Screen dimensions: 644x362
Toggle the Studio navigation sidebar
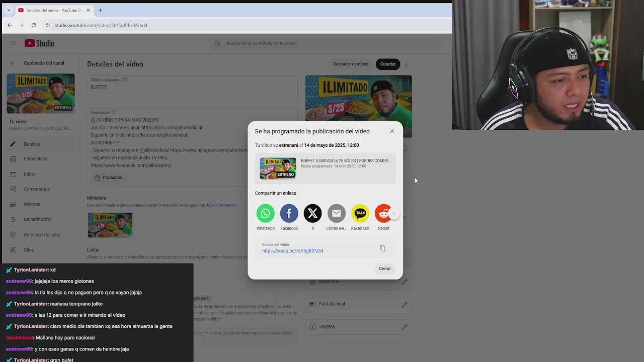click(x=13, y=43)
